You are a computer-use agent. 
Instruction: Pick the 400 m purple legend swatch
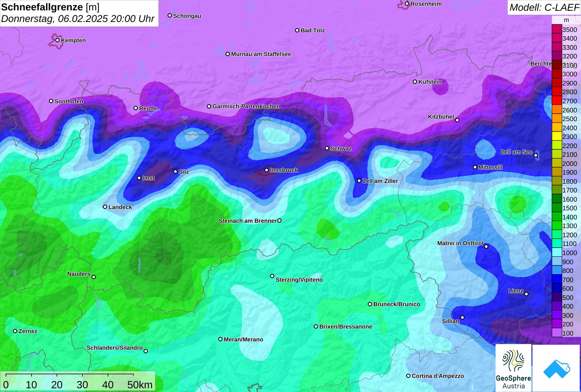(557, 306)
